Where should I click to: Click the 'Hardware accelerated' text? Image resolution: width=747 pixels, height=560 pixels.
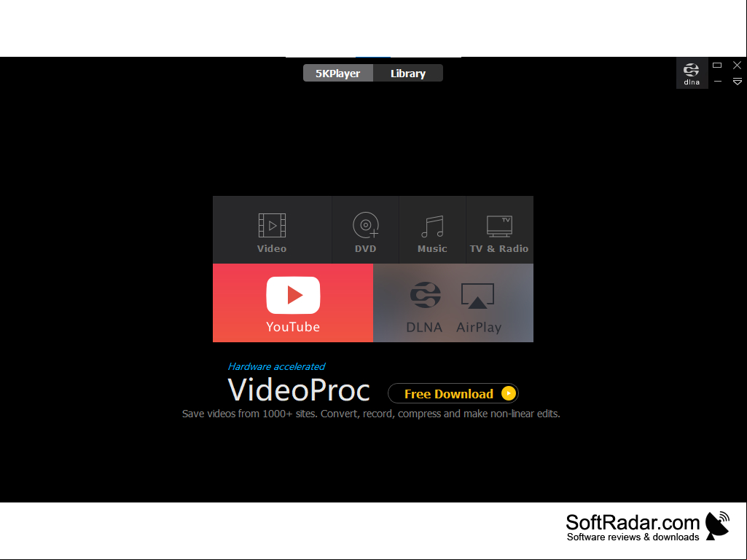(276, 367)
